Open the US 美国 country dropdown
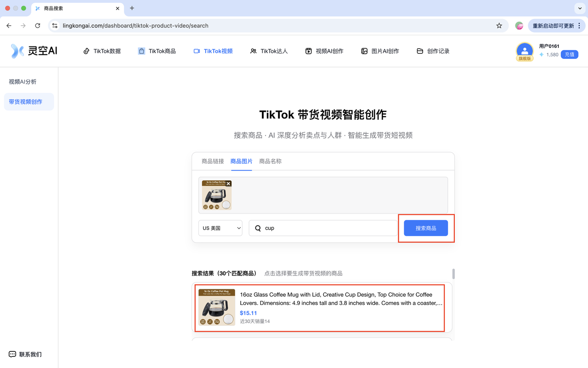Image resolution: width=588 pixels, height=368 pixels. click(x=220, y=228)
